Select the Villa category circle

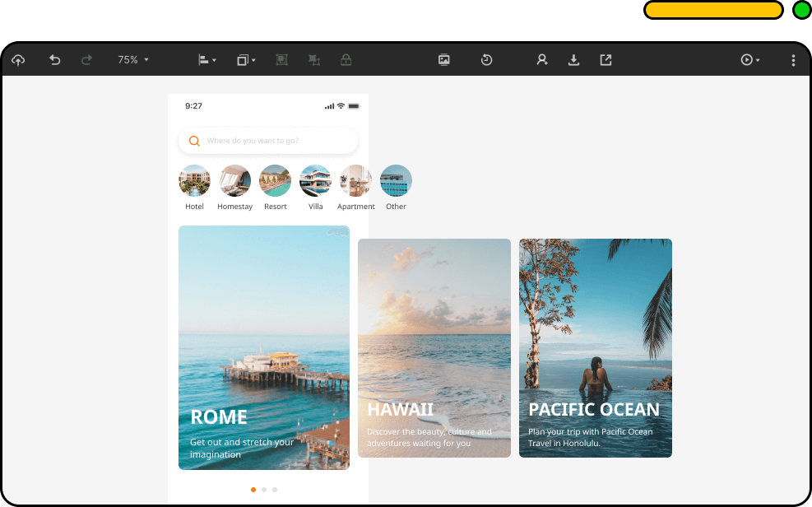click(x=315, y=181)
